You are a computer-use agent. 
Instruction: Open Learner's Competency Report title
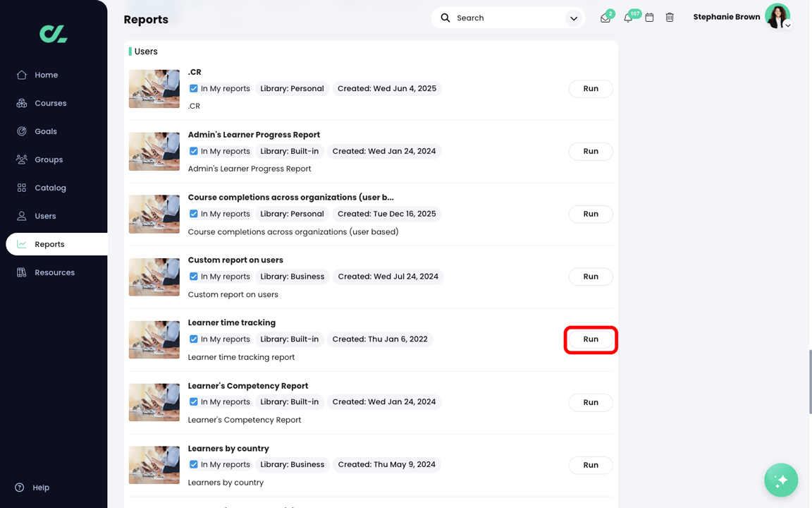tap(248, 386)
